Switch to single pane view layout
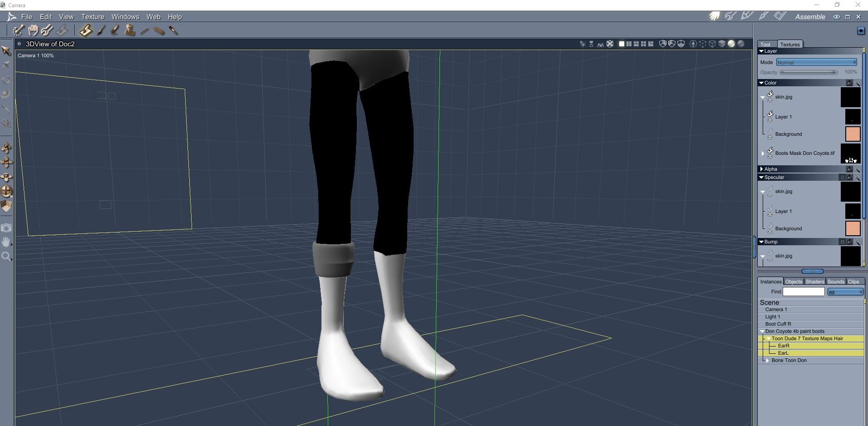This screenshot has width=868, height=426. 621,44
